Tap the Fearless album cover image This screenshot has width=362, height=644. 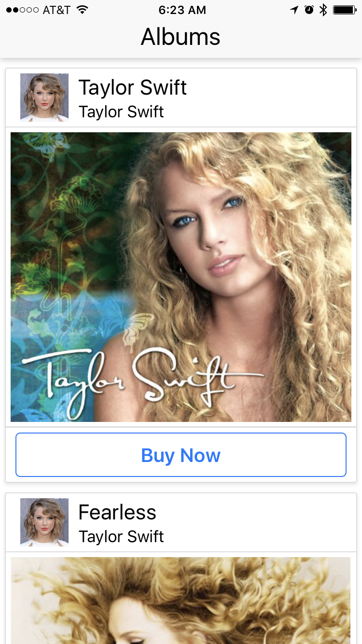coord(181,601)
